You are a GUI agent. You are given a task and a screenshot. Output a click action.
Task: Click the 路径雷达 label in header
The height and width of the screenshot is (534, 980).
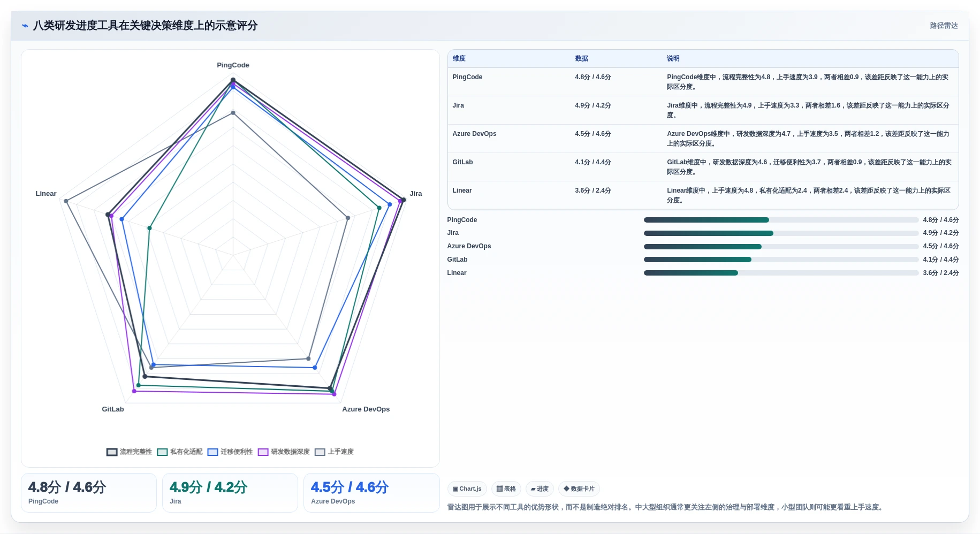(x=944, y=26)
